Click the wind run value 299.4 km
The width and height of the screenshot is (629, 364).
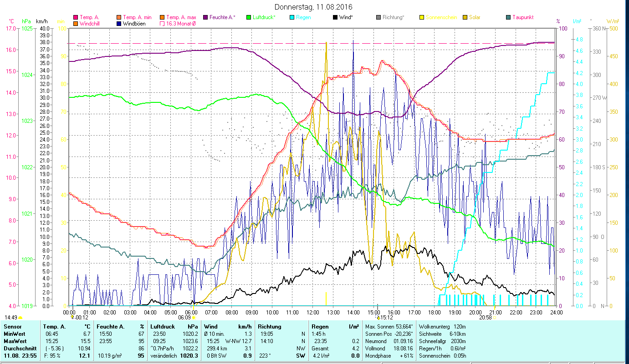point(216,348)
